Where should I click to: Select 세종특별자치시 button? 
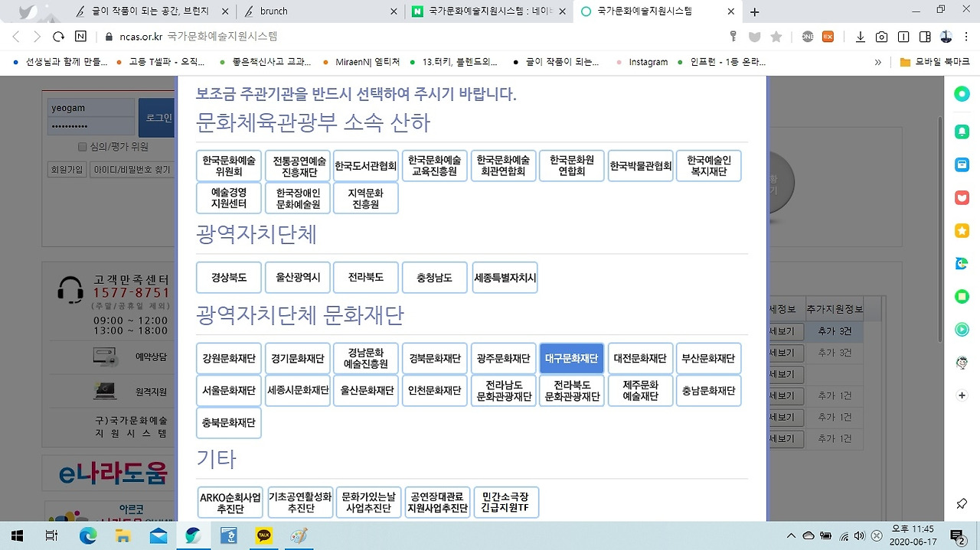coord(505,277)
